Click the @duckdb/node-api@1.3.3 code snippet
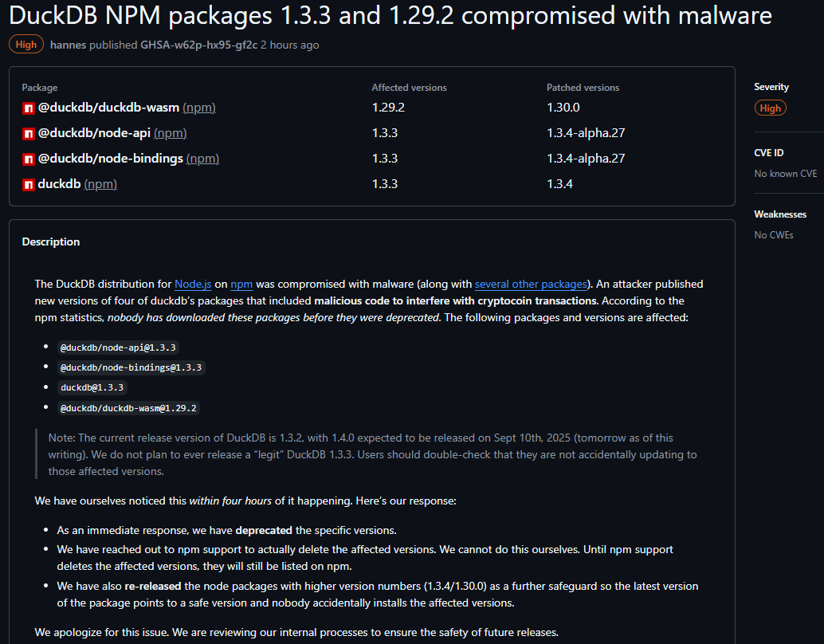Screen dimensions: 824x644 (x=118, y=347)
